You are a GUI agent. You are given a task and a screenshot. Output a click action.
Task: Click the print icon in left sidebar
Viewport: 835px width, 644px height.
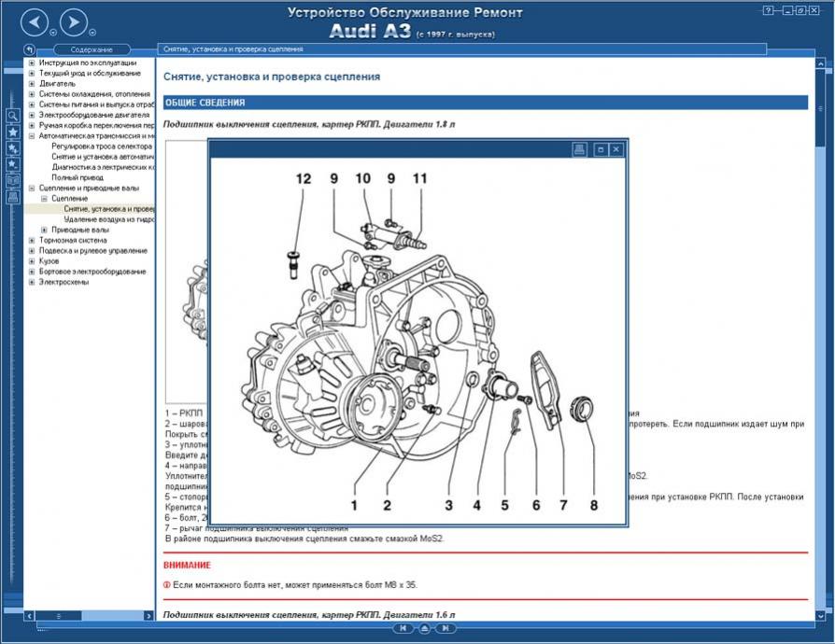(13, 197)
